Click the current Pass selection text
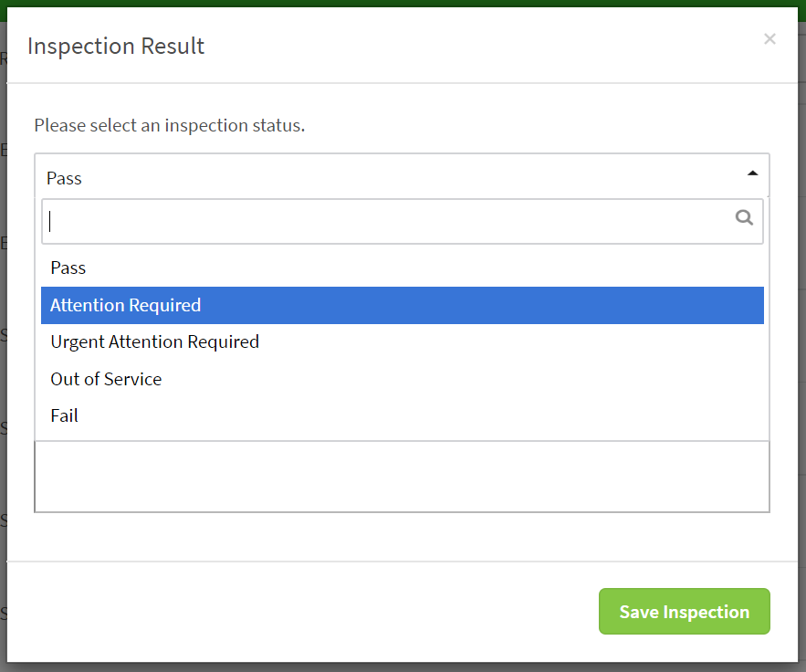 [63, 177]
